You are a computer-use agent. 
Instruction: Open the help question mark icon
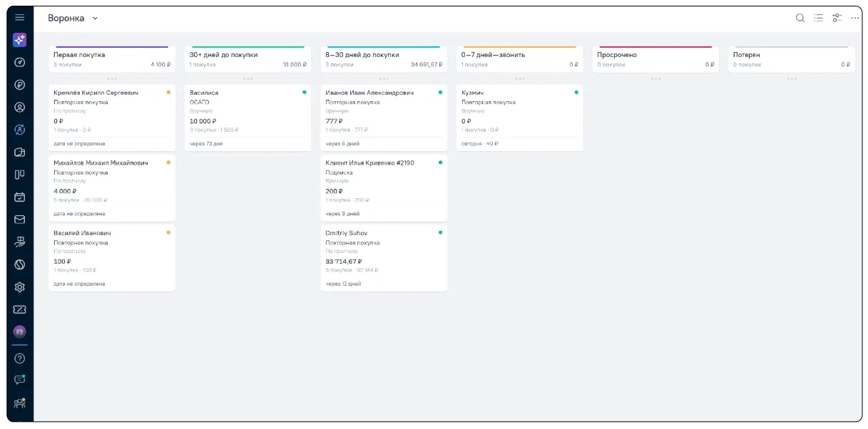pyautogui.click(x=19, y=358)
